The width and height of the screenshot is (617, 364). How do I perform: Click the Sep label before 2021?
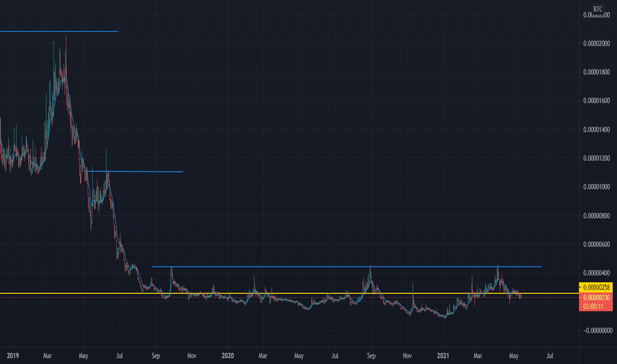(x=371, y=356)
